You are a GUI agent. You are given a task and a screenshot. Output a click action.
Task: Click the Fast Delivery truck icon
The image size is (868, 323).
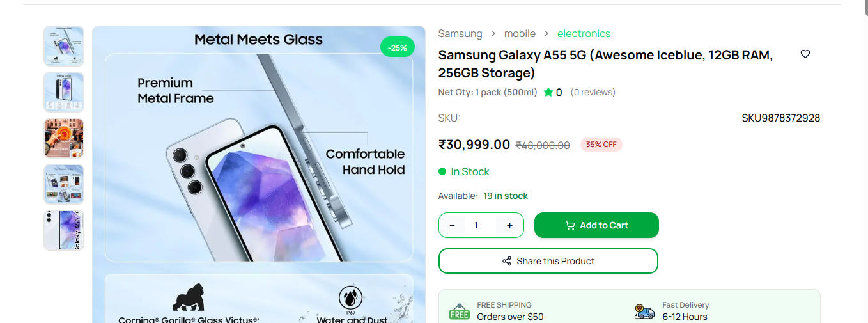(644, 311)
